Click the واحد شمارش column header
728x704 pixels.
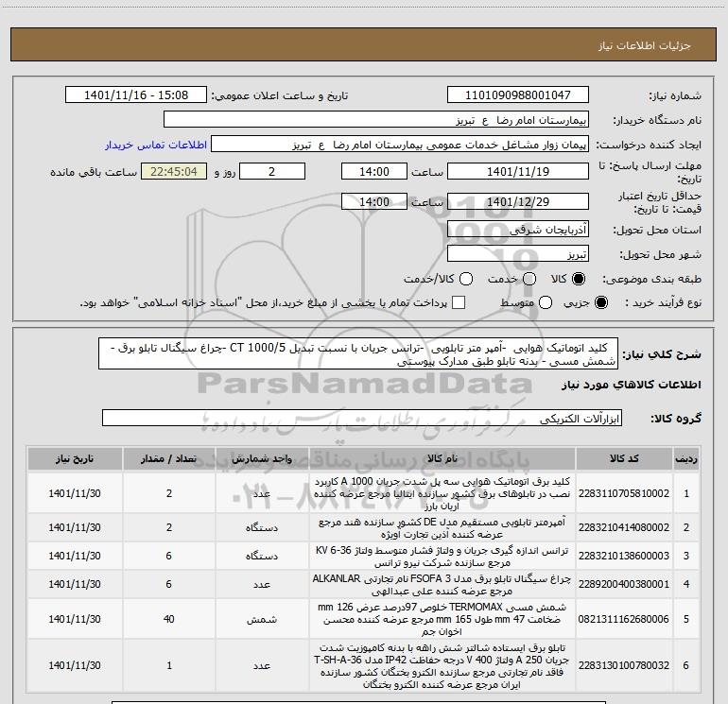[261, 459]
